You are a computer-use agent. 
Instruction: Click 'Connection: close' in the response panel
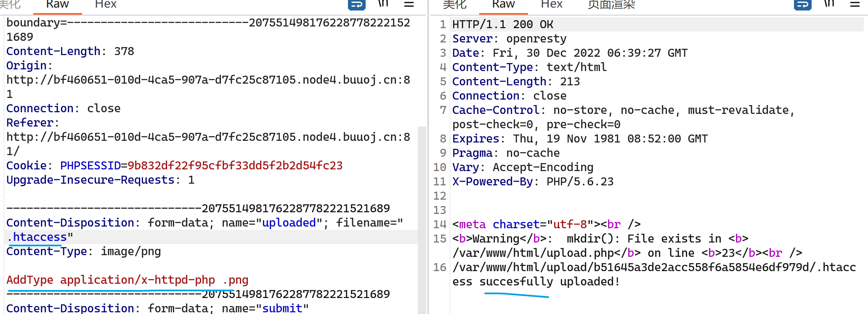pyautogui.click(x=510, y=96)
